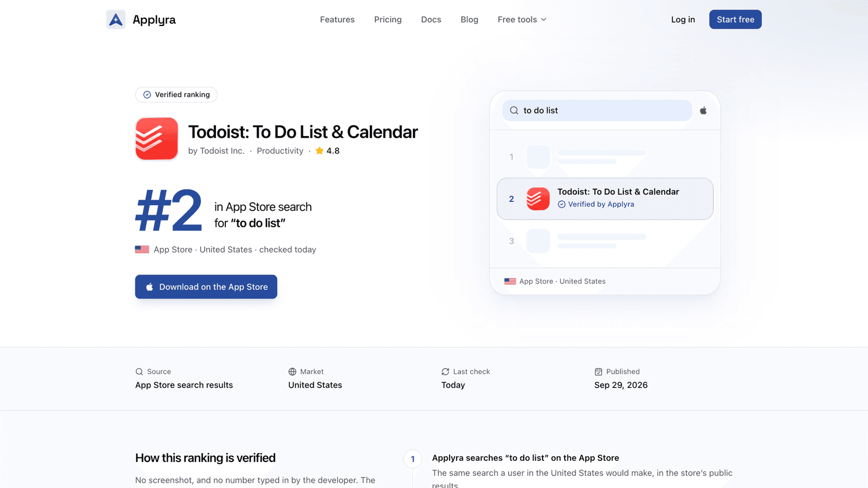Click the Market globe icon
Image resolution: width=868 pixels, height=488 pixels.
[292, 372]
